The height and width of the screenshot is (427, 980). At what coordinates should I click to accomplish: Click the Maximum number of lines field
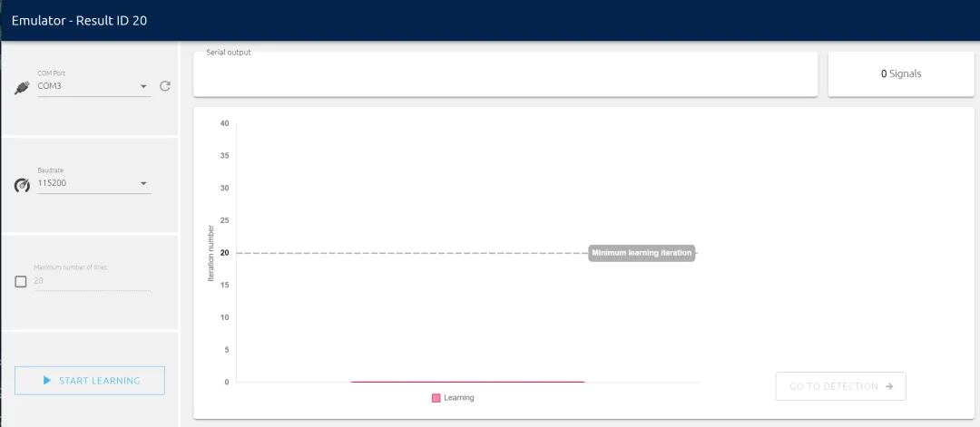pos(91,281)
